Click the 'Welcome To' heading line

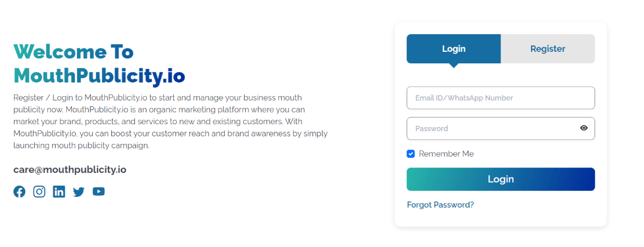[x=73, y=51]
